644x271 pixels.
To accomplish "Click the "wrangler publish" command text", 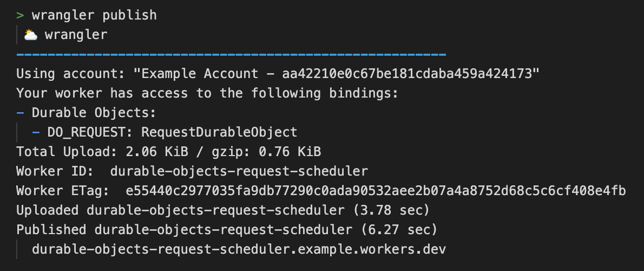I will click(94, 16).
